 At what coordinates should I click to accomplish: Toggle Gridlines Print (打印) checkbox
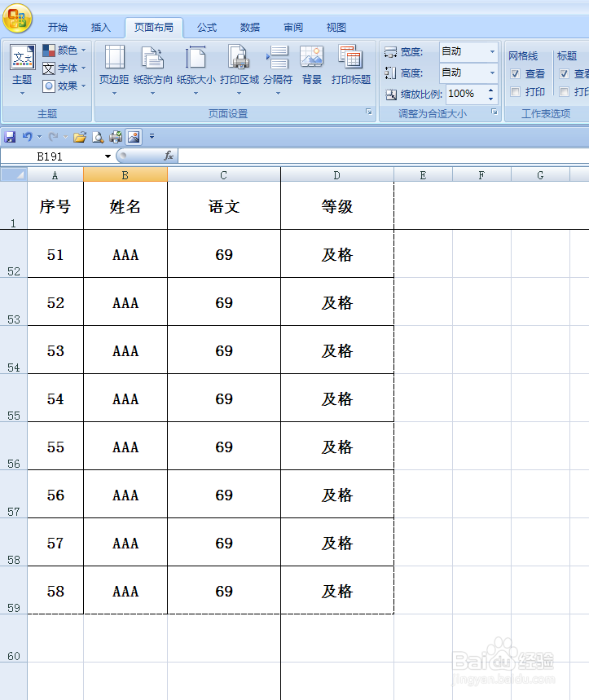click(515, 91)
